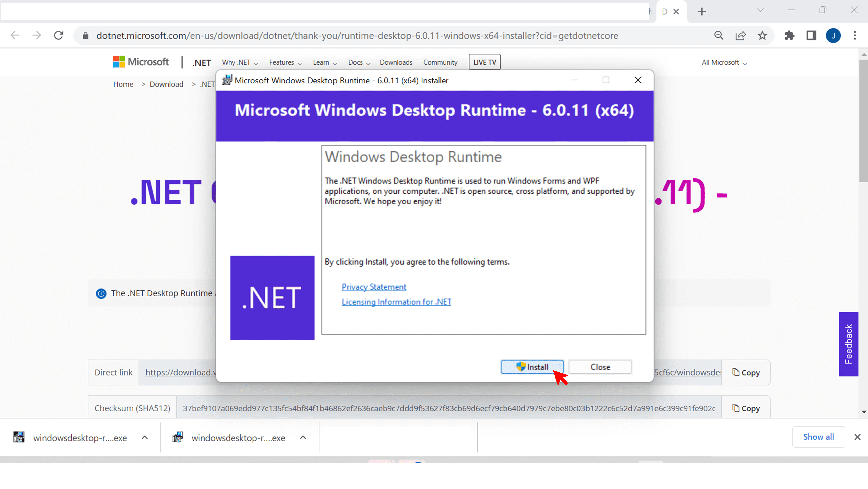
Task: Open Licensing Information for .NET link
Action: (396, 302)
